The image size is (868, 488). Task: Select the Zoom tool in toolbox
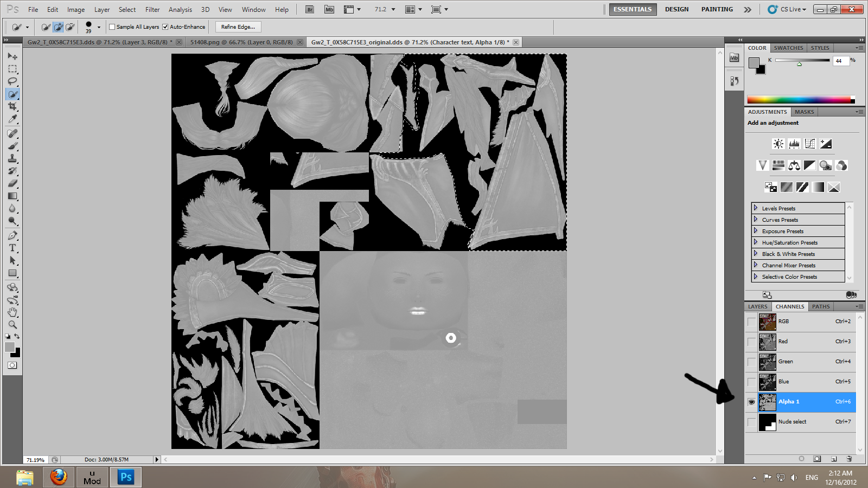click(x=12, y=325)
